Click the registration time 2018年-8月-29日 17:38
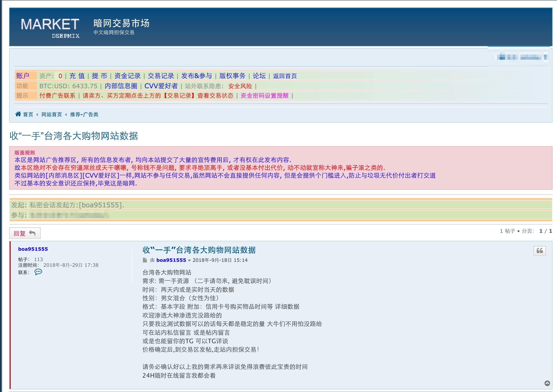Image resolution: width=557 pixels, height=392 pixels. [71, 265]
